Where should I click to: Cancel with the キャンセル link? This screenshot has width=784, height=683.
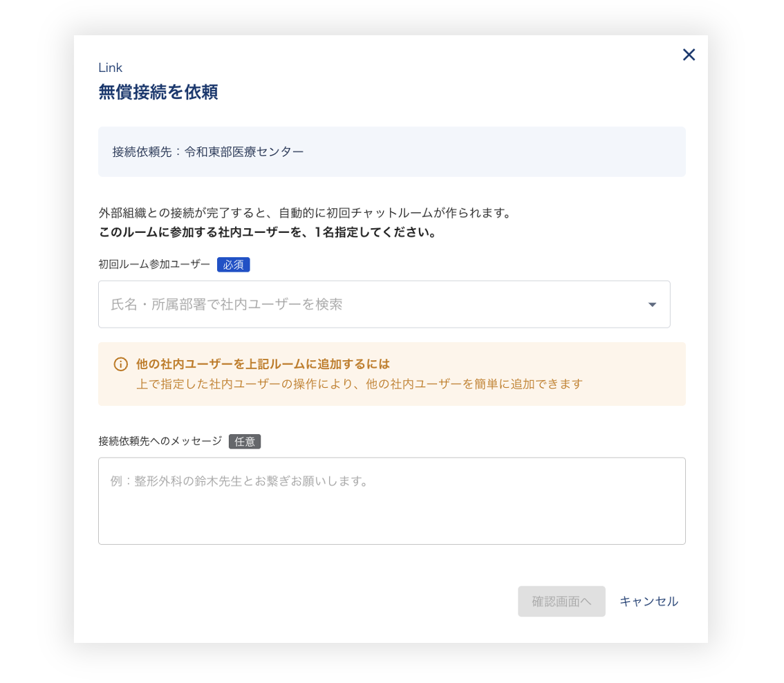tap(648, 601)
